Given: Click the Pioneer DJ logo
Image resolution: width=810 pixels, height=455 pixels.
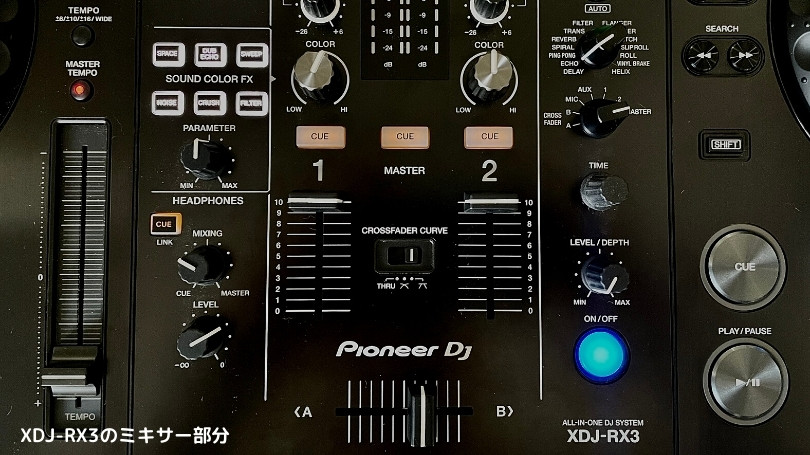Looking at the screenshot, I should (x=403, y=351).
